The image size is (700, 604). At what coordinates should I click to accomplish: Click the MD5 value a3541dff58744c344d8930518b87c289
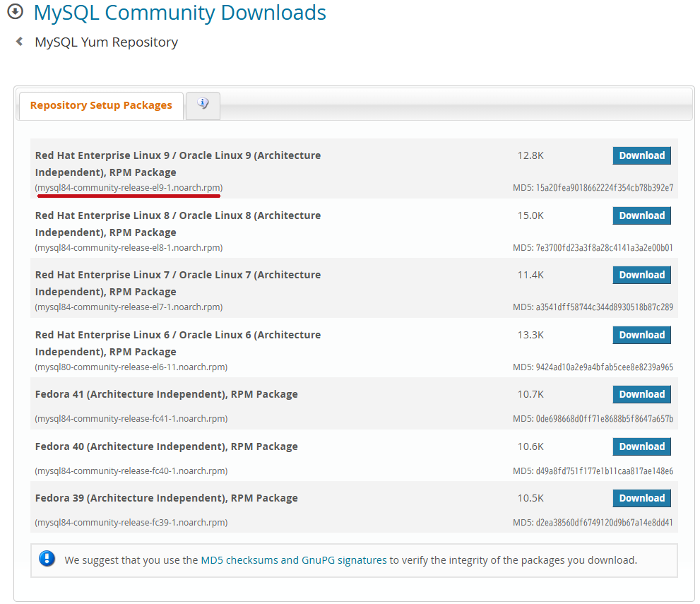605,307
